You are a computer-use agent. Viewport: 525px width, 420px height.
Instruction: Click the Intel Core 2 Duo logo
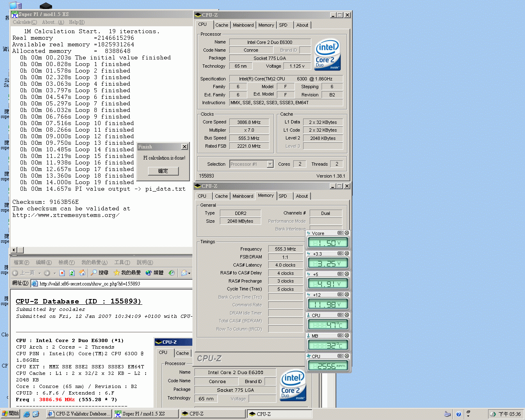click(x=328, y=55)
